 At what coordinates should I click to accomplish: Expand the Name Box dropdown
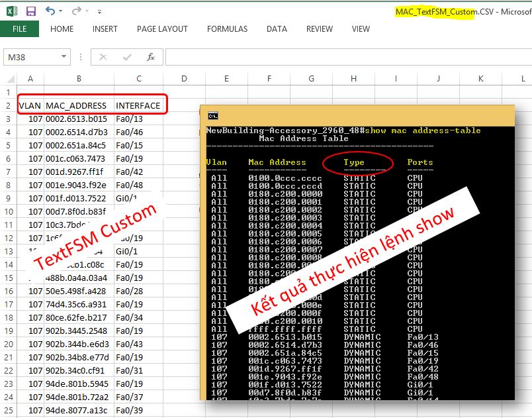[64, 57]
